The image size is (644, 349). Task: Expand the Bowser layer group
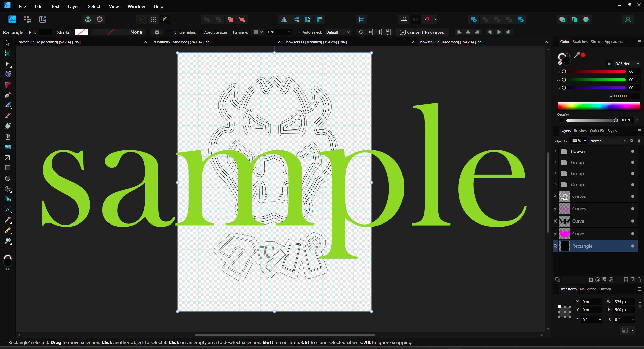point(556,151)
